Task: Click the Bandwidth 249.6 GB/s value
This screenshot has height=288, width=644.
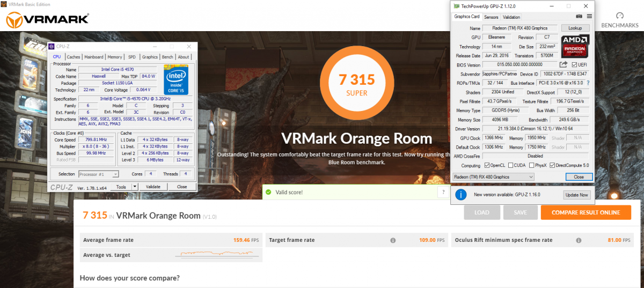Action: tap(570, 120)
